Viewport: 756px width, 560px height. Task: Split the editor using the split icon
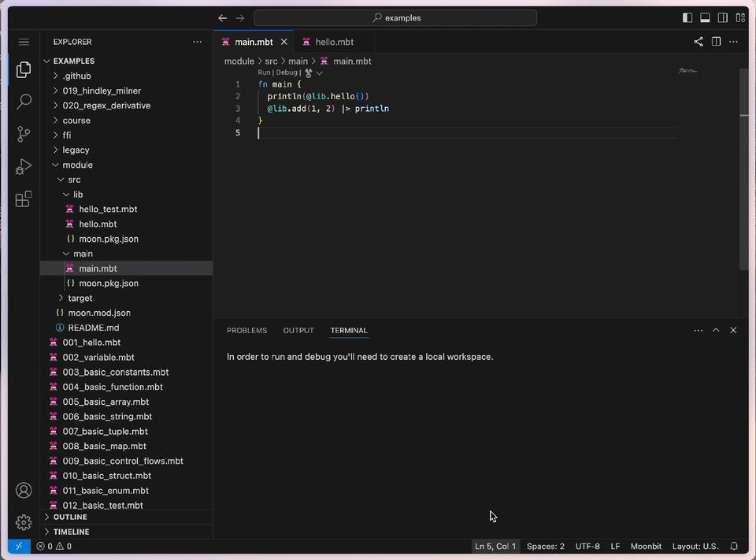717,42
